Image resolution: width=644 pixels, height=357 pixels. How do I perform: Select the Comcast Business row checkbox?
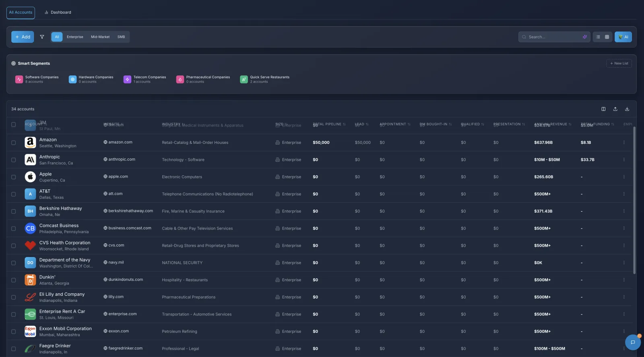click(13, 228)
